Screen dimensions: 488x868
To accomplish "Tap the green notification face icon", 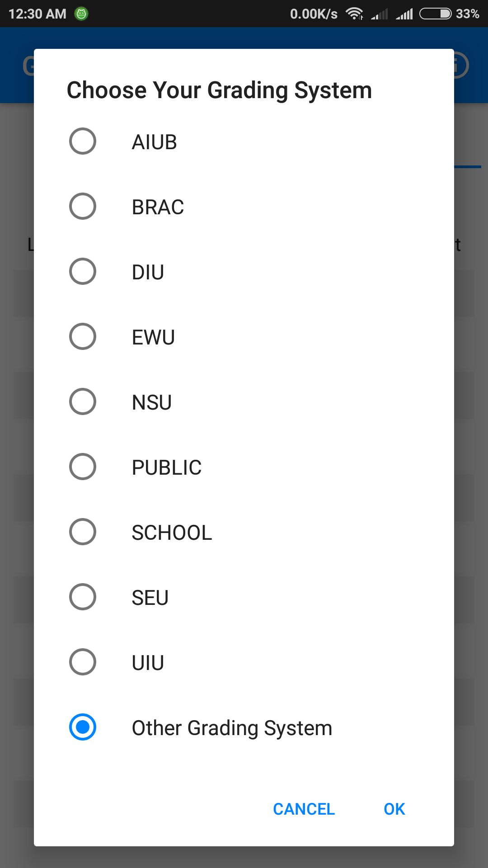I will point(81,14).
